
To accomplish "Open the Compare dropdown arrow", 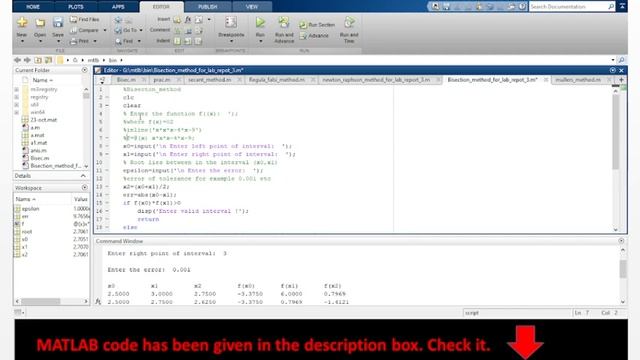I will [x=105, y=30].
